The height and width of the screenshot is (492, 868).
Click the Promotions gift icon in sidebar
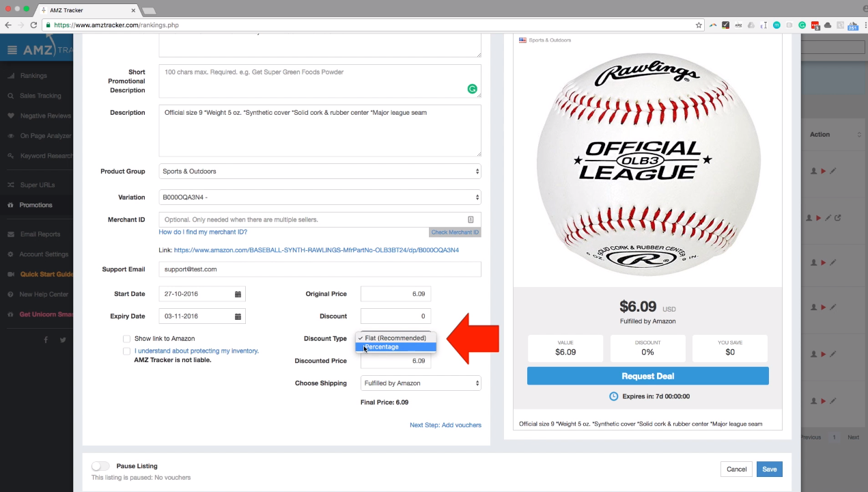pyautogui.click(x=11, y=205)
